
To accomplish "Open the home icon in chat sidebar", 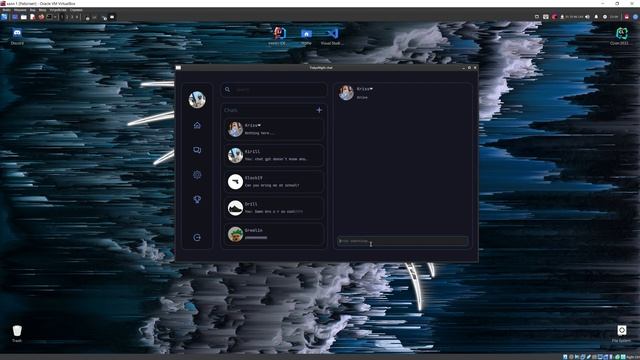I will click(197, 125).
